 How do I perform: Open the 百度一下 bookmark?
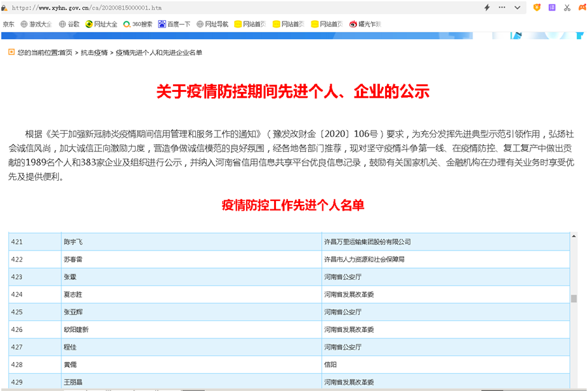click(x=174, y=24)
